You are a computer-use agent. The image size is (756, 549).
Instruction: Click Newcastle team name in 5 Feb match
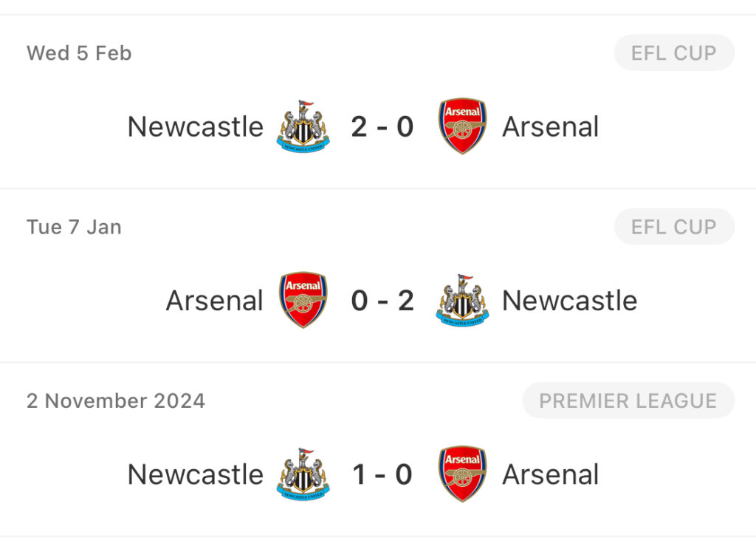[x=195, y=127]
